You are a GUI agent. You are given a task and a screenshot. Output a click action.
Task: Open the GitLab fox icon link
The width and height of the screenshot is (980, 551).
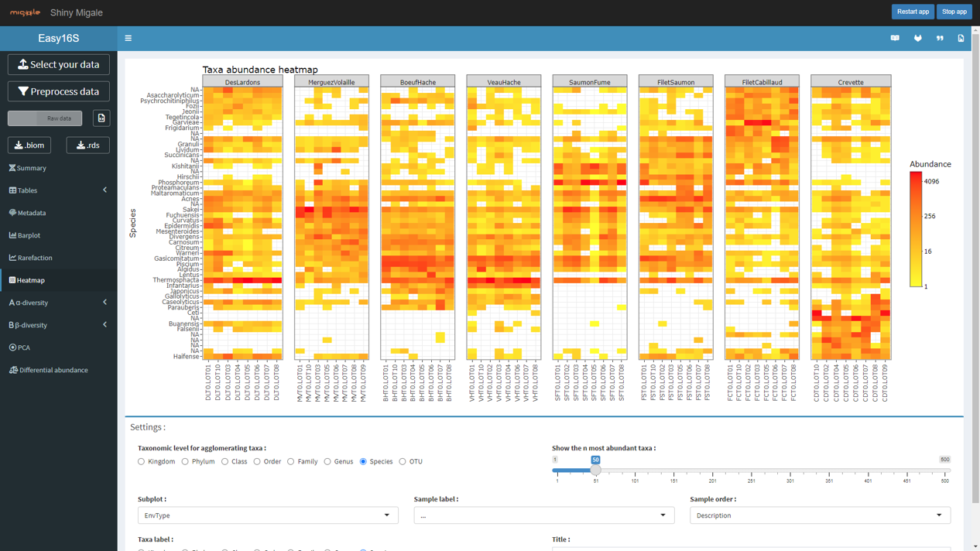click(x=917, y=38)
